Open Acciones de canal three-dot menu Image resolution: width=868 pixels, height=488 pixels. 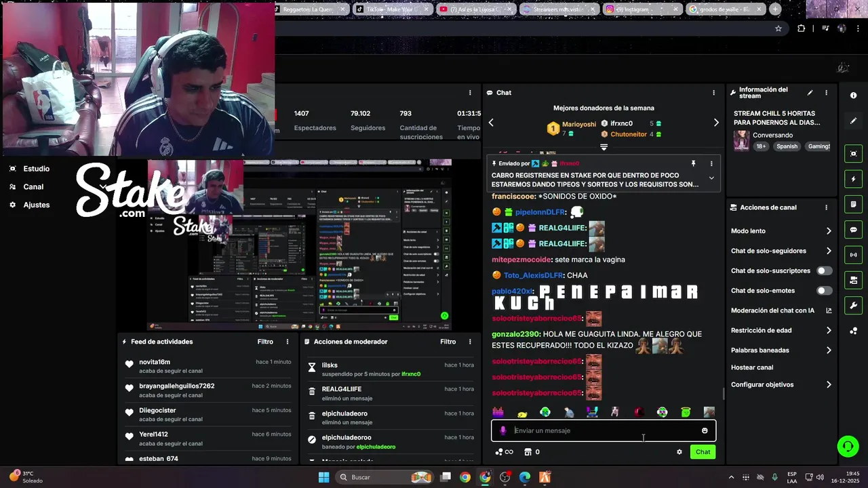click(826, 207)
